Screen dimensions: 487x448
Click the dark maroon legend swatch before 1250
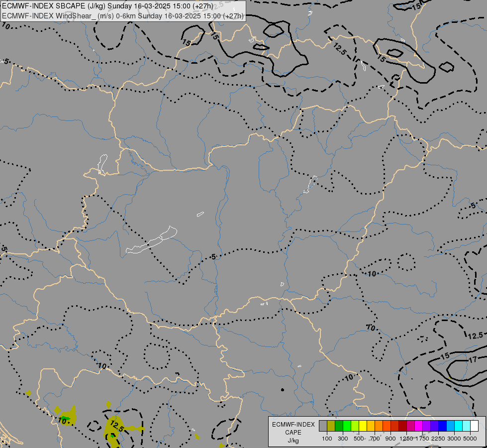(x=403, y=426)
